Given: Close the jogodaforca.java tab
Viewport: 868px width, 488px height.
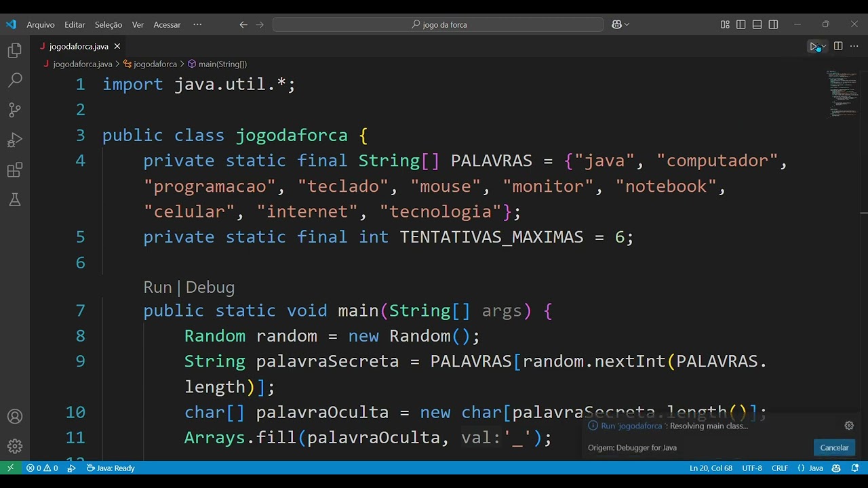Looking at the screenshot, I should (x=117, y=46).
